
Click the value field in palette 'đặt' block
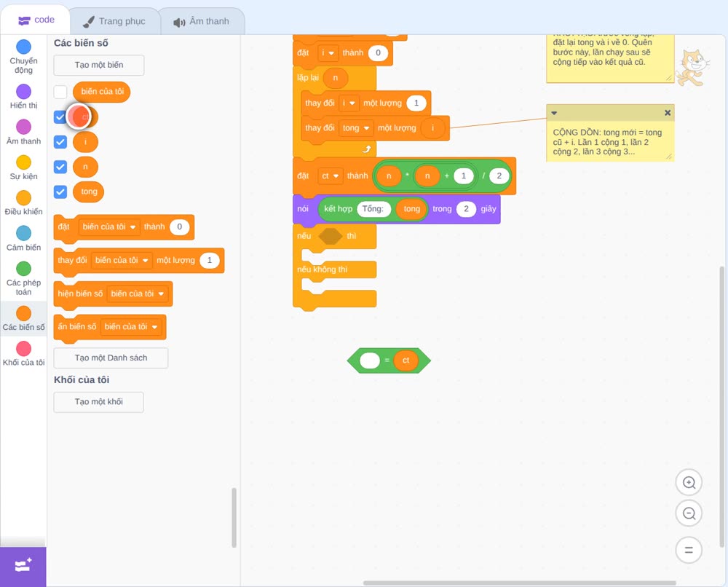179,226
